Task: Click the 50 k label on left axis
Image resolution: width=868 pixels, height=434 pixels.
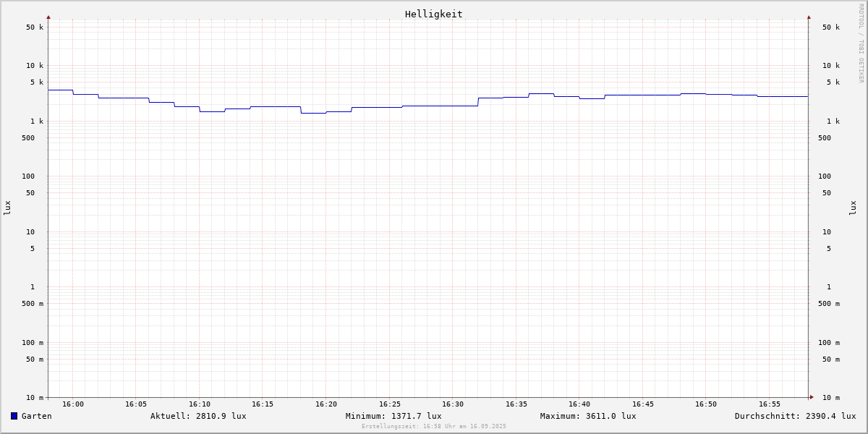Action: point(35,27)
